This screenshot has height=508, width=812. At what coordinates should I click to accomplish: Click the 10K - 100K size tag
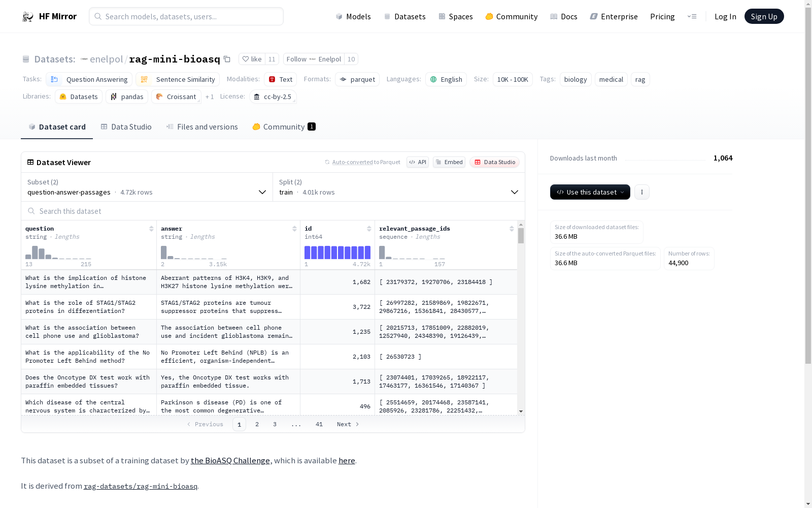(x=513, y=79)
